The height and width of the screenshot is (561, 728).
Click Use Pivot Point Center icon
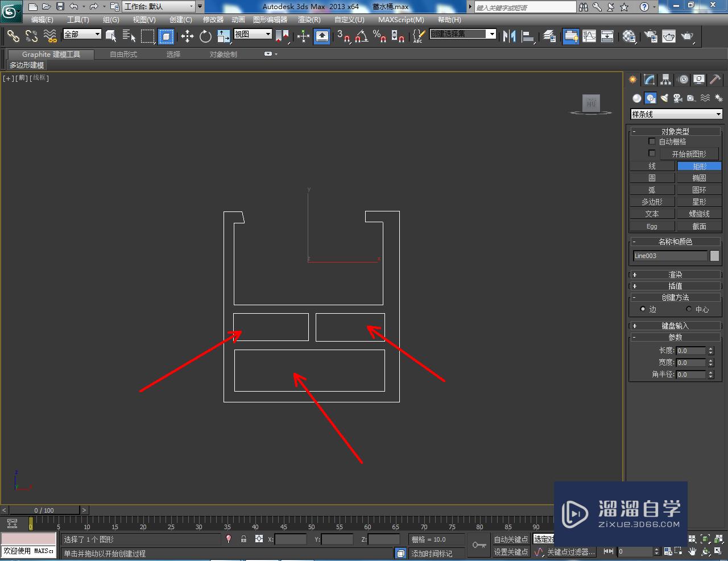point(282,36)
